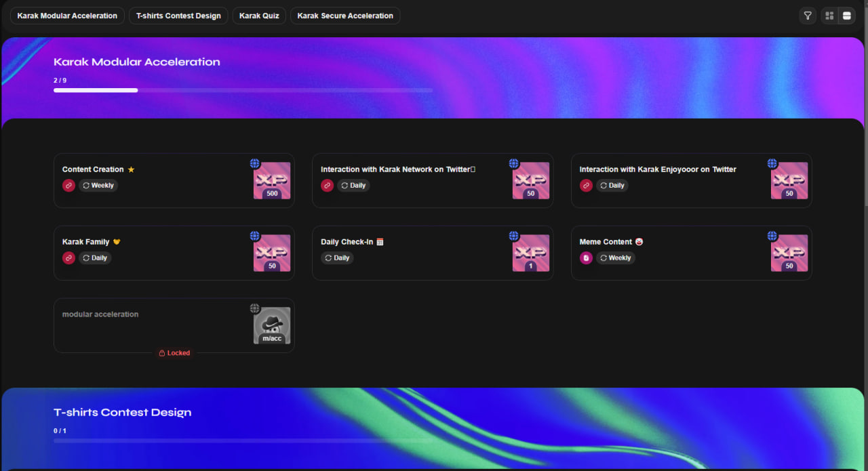This screenshot has width=868, height=471.
Task: Switch to the grid layout view
Action: tap(829, 16)
